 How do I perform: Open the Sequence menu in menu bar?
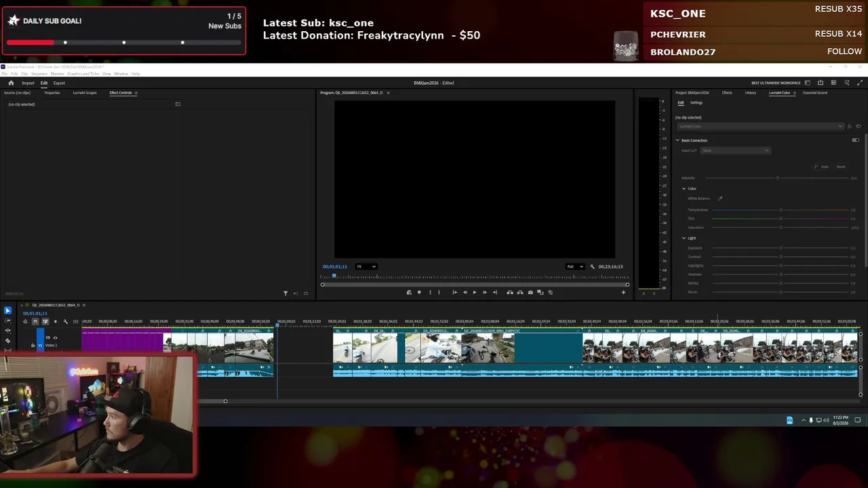click(39, 74)
